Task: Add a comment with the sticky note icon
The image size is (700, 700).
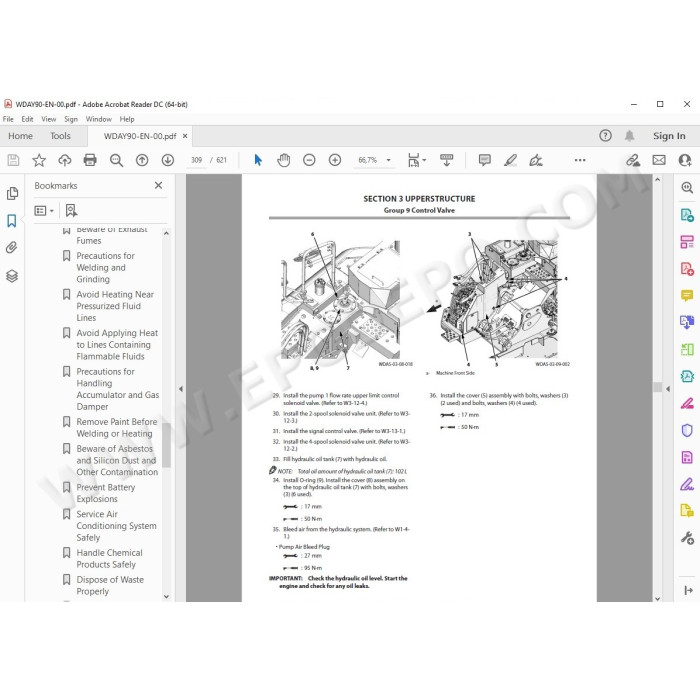Action: tap(484, 160)
